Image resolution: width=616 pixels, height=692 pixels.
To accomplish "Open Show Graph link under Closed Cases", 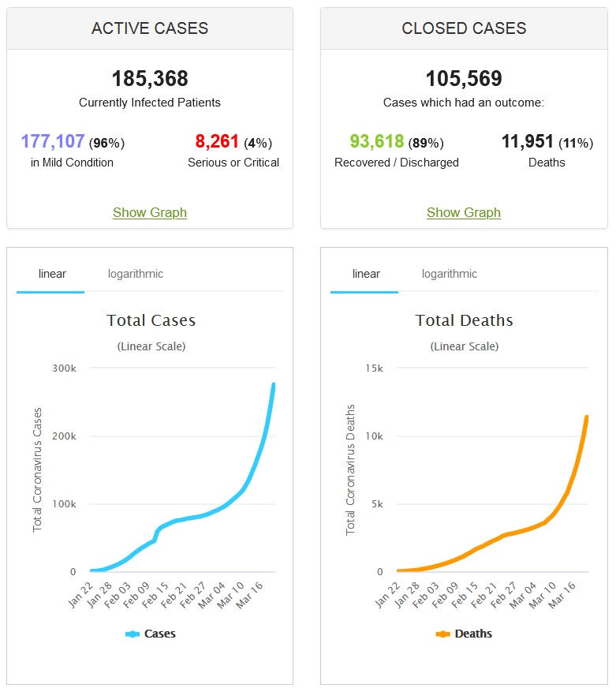I will (x=464, y=212).
